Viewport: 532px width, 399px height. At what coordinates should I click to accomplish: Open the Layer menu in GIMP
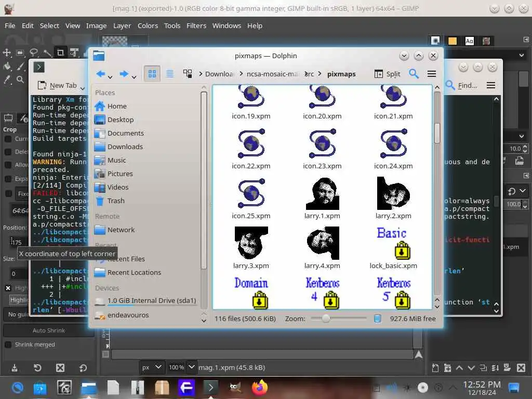pyautogui.click(x=122, y=25)
